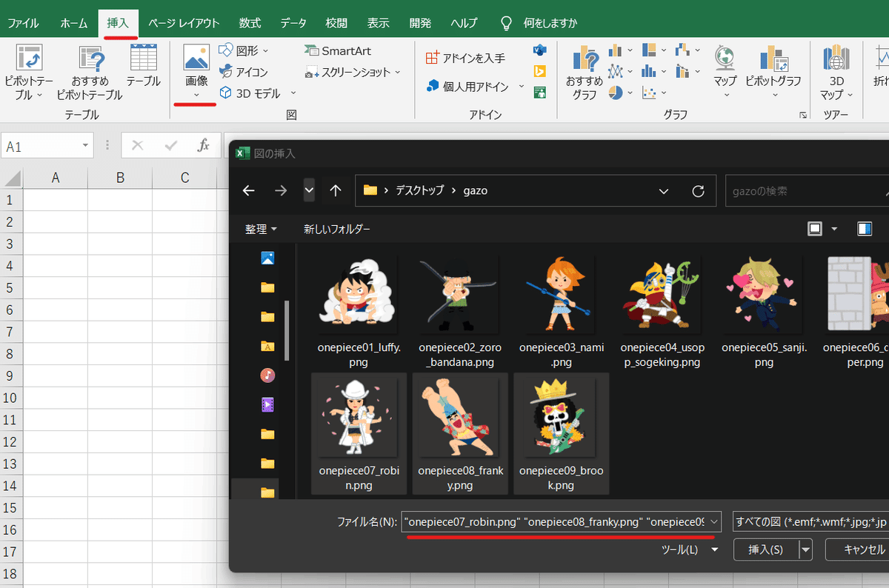Open the ページ レイアウト tab
This screenshot has width=889, height=588.
[184, 23]
